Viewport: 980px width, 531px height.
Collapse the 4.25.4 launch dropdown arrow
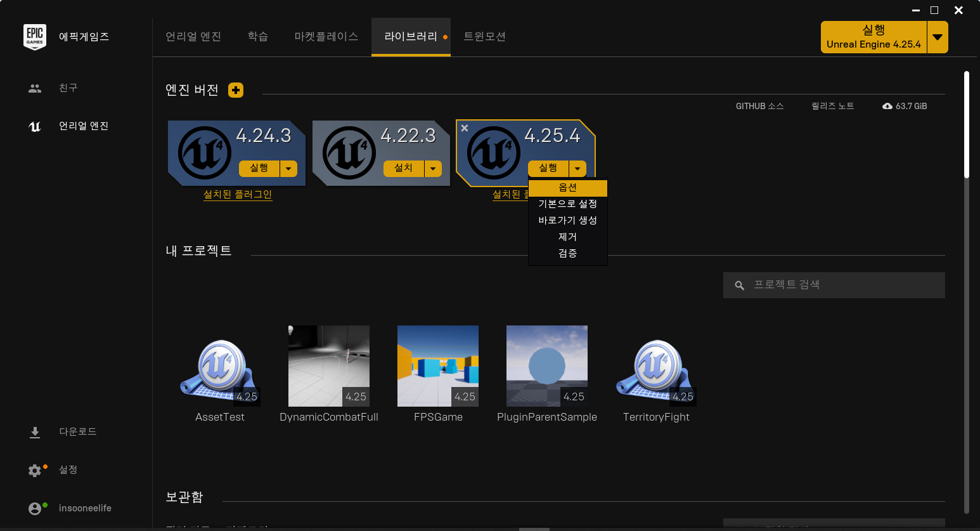pyautogui.click(x=577, y=168)
